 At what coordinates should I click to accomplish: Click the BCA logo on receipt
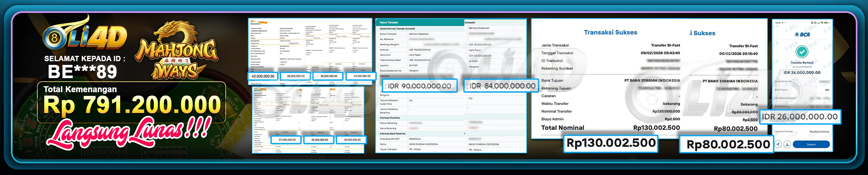pyautogui.click(x=802, y=35)
